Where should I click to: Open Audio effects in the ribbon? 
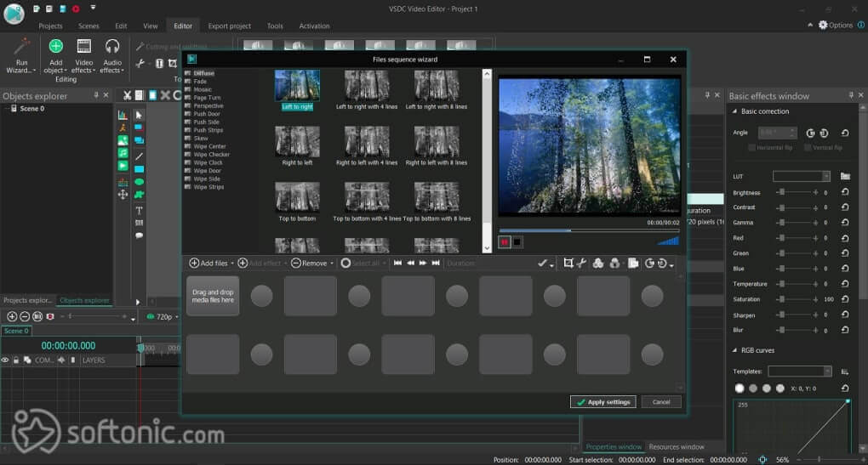(x=111, y=55)
